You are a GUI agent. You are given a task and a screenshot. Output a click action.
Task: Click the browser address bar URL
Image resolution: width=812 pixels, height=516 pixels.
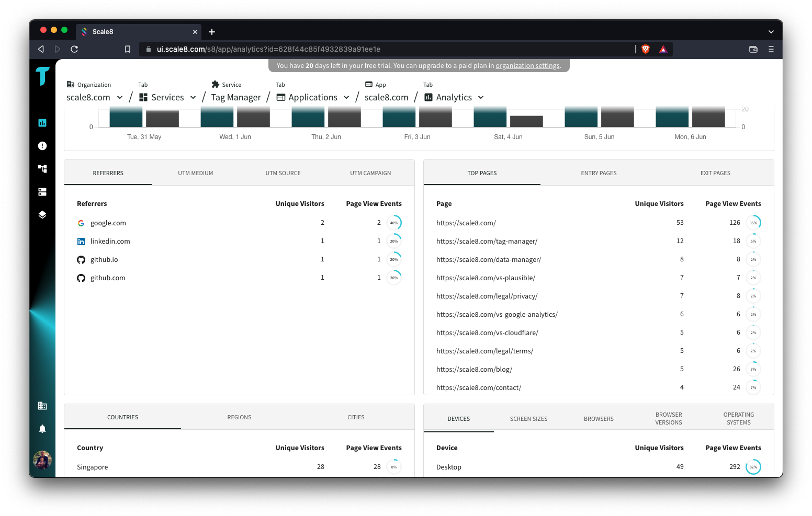point(269,49)
